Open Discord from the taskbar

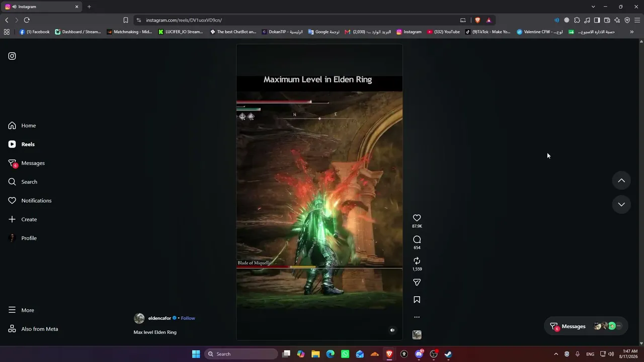(419, 354)
